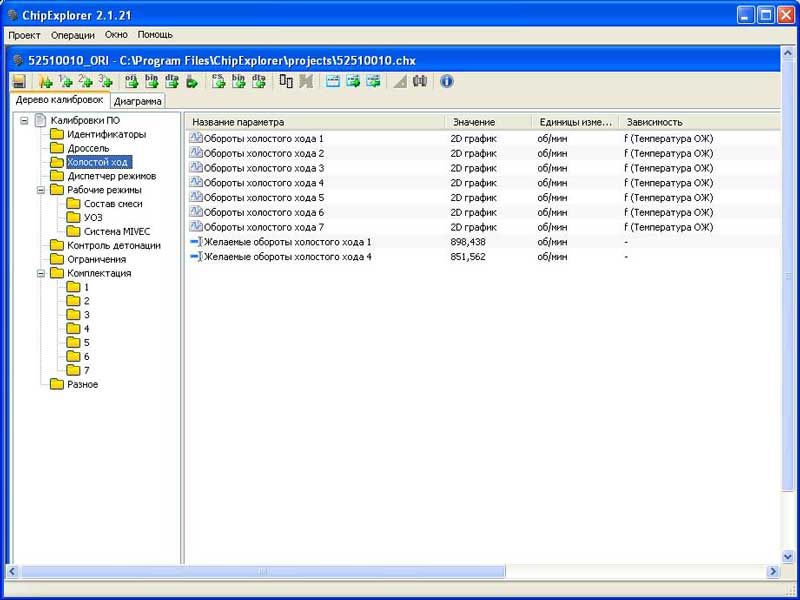Sort by Название параметра column header

tap(314, 122)
